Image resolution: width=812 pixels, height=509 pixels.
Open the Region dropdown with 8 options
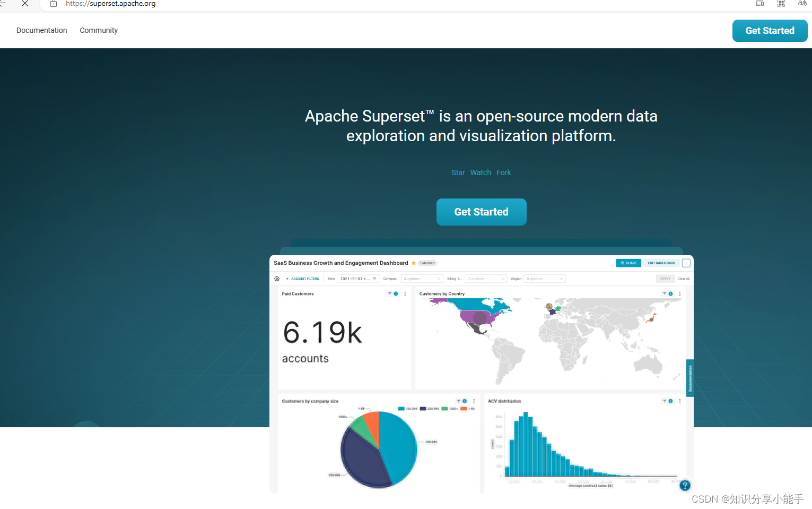[x=545, y=279]
